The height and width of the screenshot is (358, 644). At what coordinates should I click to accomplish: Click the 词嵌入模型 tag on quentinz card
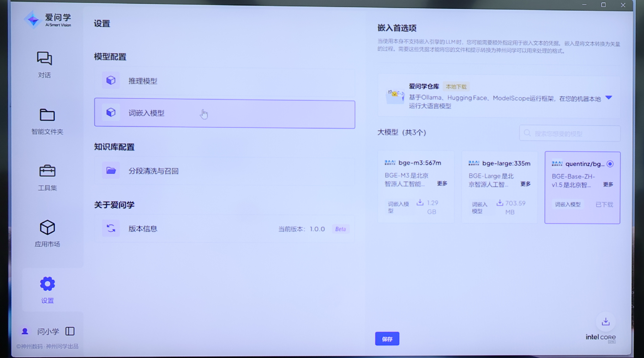pyautogui.click(x=567, y=204)
